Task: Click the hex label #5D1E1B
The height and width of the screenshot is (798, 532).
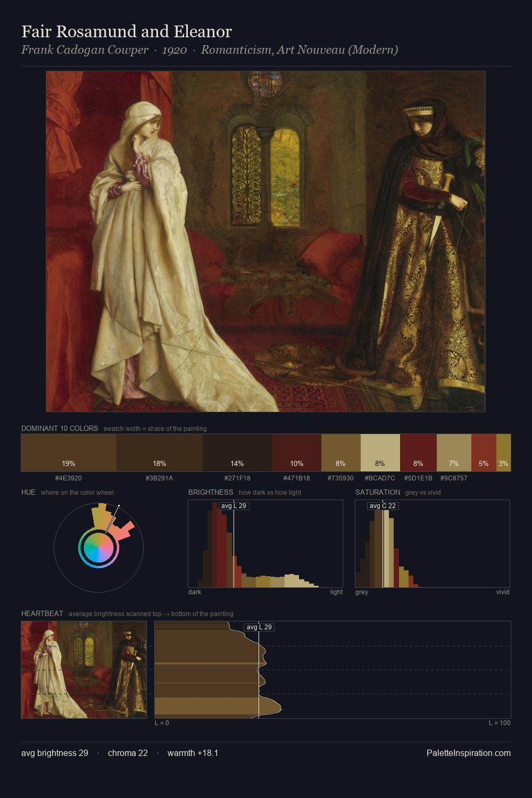Action: tap(418, 478)
